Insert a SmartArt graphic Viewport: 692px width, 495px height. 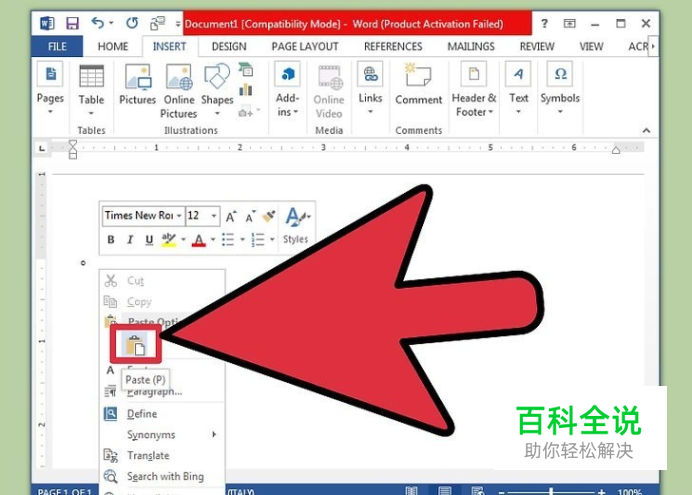coord(246,70)
